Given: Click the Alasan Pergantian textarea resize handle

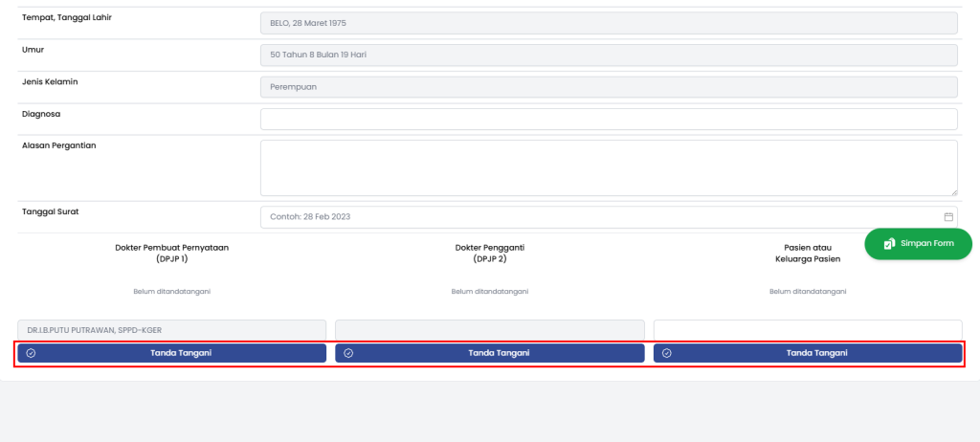Looking at the screenshot, I should (953, 192).
